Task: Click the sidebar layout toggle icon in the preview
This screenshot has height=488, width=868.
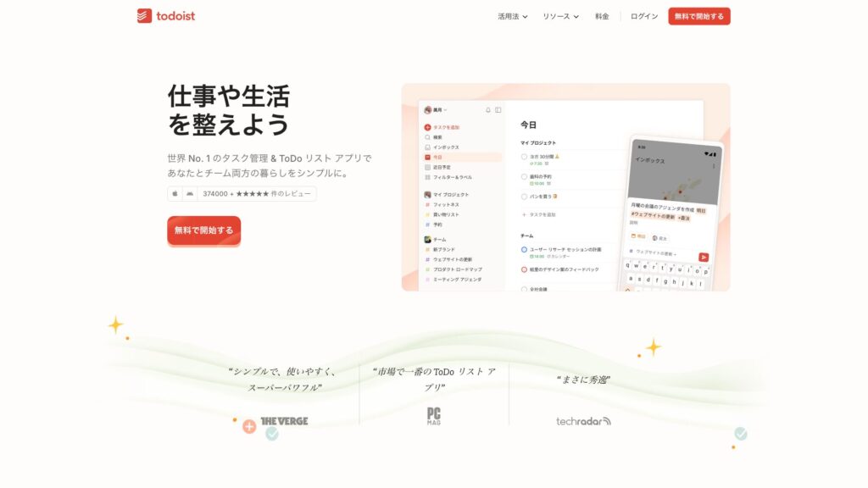Action: click(498, 110)
